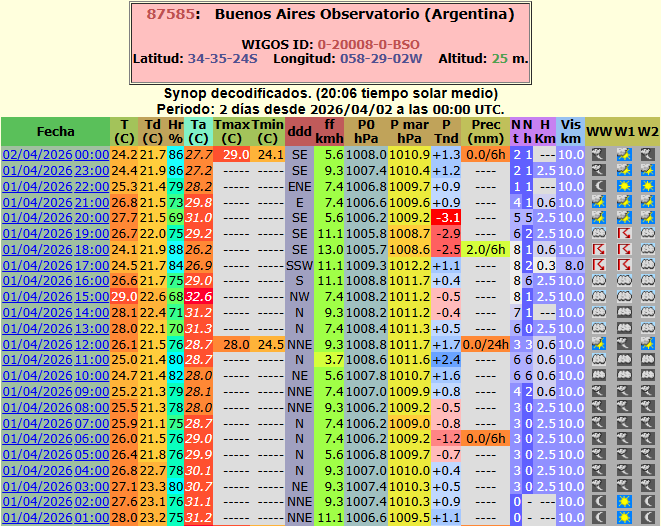Viewport: 661px width, 526px height.
Task: Click the WW moon icon in the 22:00 row
Action: coord(599,186)
